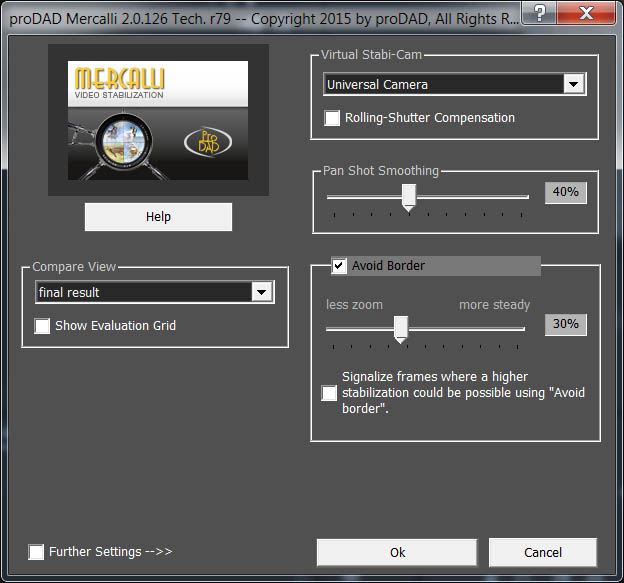Screen dimensions: 624x583
Task: Click the proDAD oval logo
Action: coord(208,142)
